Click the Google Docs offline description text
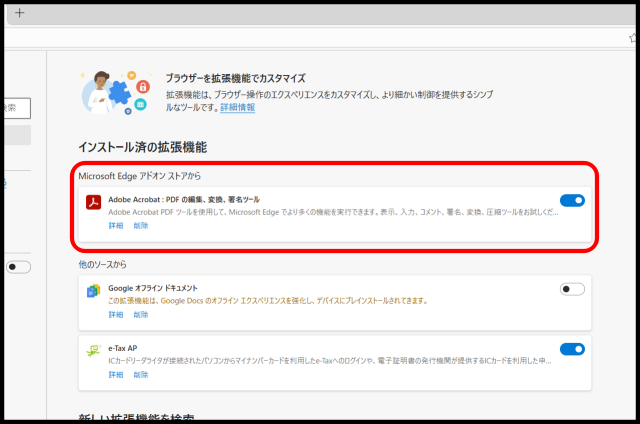 (x=268, y=301)
